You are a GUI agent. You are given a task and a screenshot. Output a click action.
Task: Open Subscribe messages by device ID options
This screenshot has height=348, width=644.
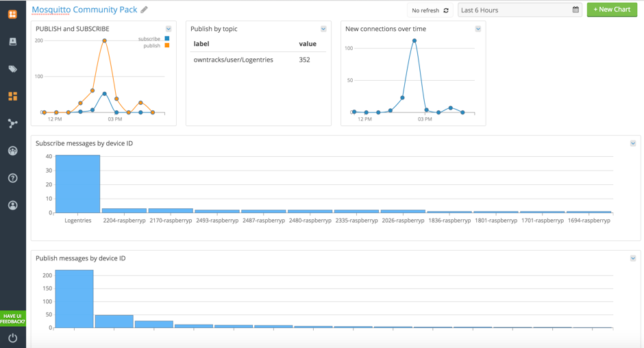coord(633,144)
